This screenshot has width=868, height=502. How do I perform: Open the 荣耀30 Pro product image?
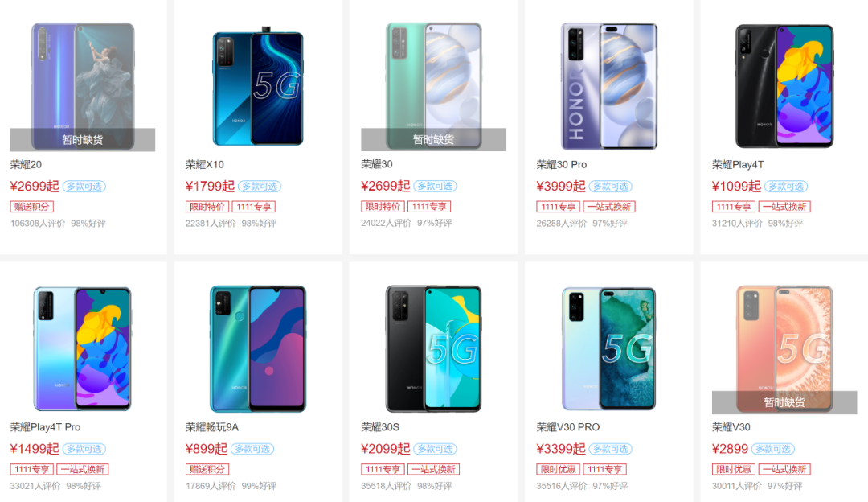coord(609,86)
